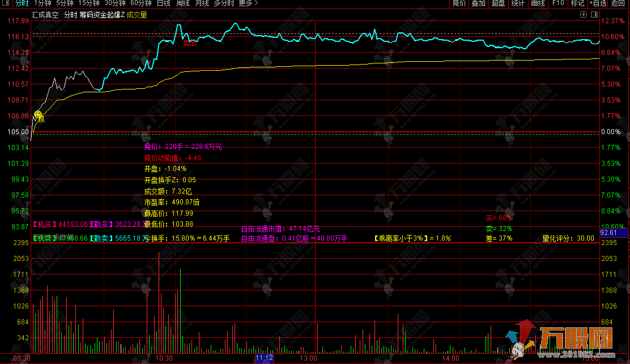Click the 卖= 32% value
Viewport: 630px width, 364px height.
coord(499,229)
